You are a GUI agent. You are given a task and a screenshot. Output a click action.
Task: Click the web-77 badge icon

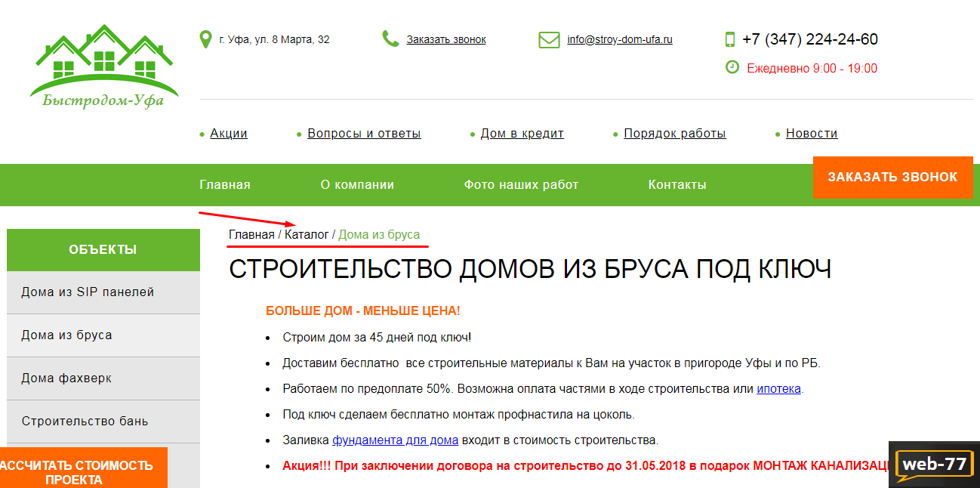934,464
